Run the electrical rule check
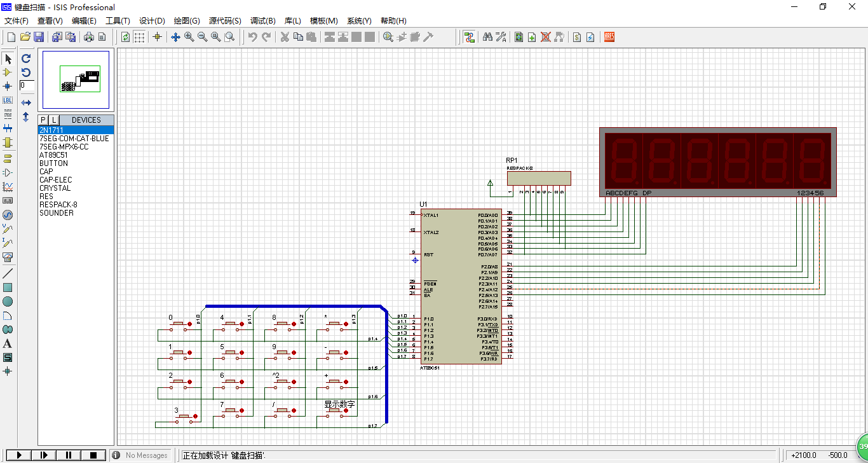Image resolution: width=868 pixels, height=463 pixels. 590,37
